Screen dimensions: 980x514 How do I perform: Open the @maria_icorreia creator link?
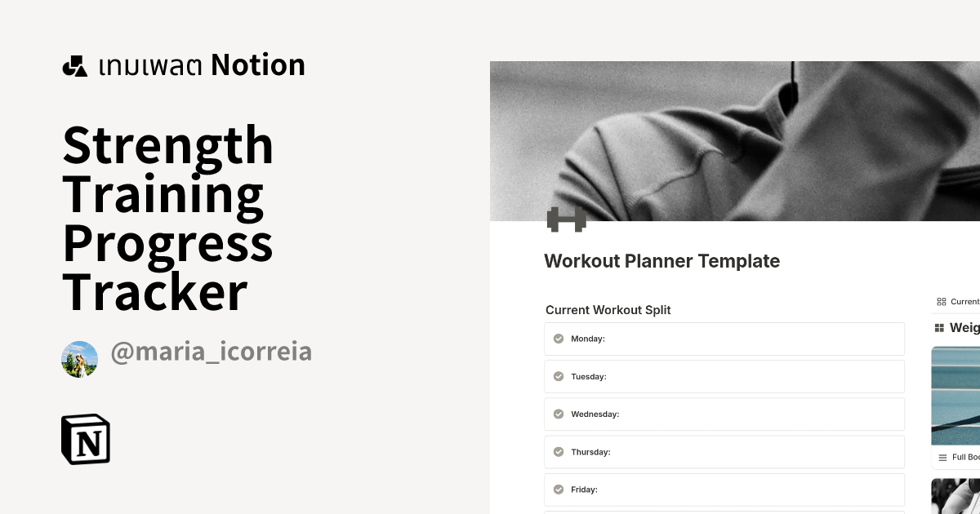pos(212,351)
